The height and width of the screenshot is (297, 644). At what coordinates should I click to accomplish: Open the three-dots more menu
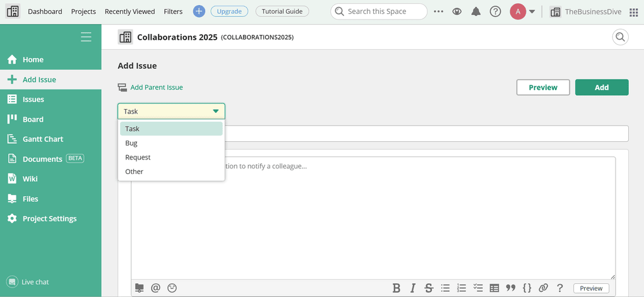click(439, 11)
